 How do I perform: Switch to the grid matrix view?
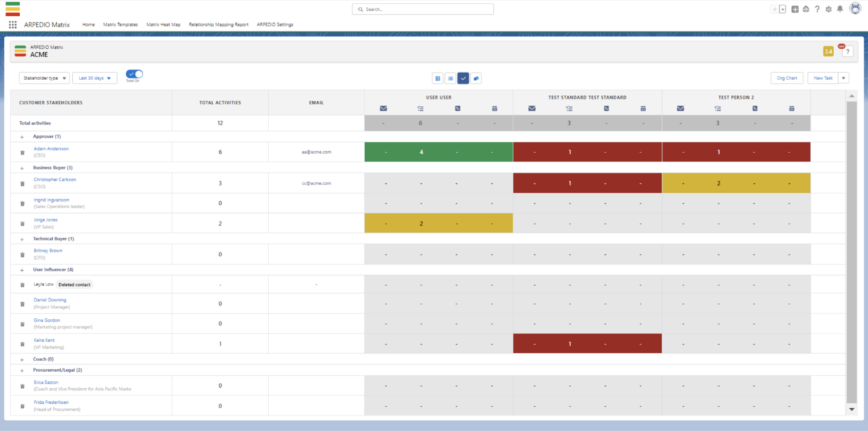tap(437, 78)
